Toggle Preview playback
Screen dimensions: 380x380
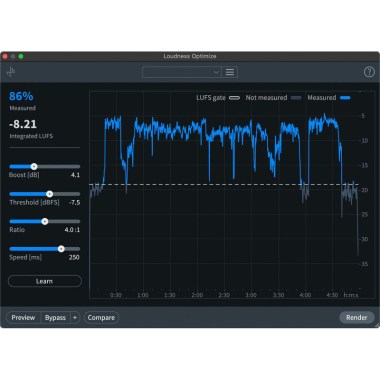click(x=23, y=318)
